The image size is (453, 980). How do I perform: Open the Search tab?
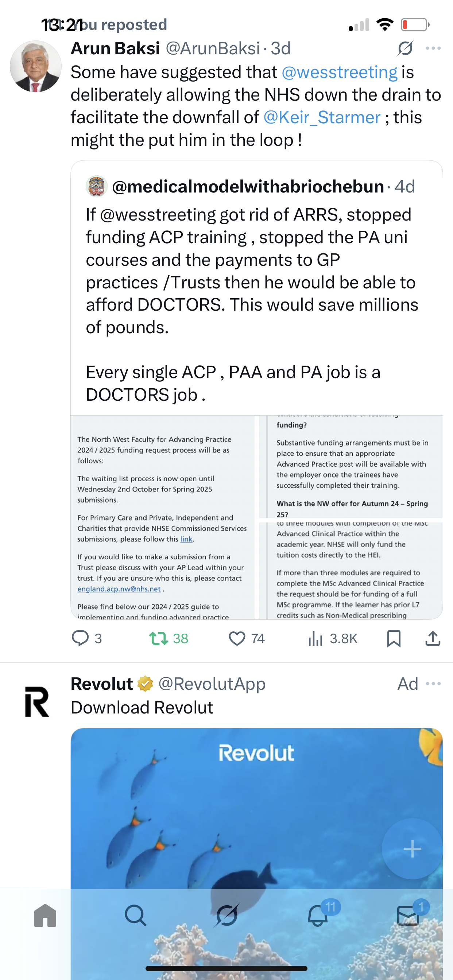click(136, 915)
